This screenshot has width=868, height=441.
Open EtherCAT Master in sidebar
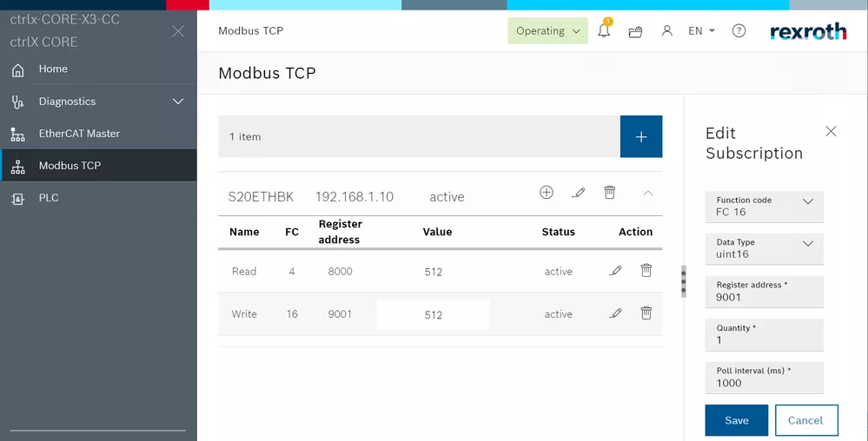79,134
